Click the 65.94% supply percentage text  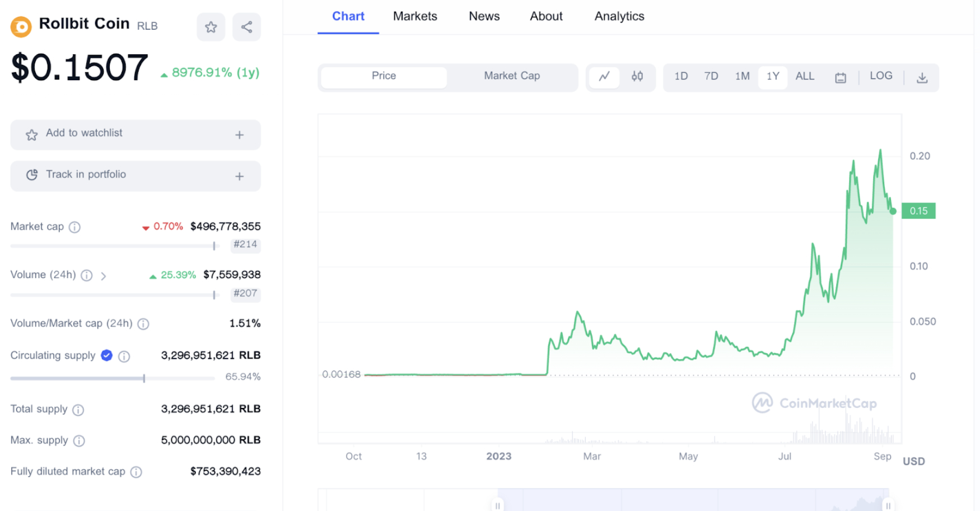pos(243,377)
